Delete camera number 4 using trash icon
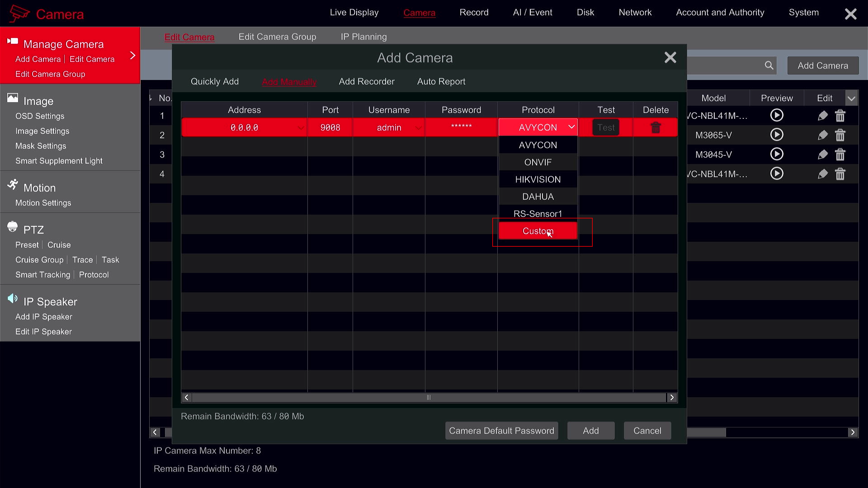Screen dimensions: 868x488 coord(840,174)
